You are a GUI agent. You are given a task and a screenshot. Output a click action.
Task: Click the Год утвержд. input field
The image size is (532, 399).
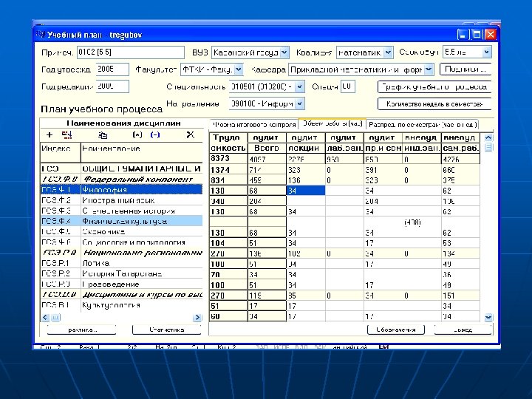(111, 69)
